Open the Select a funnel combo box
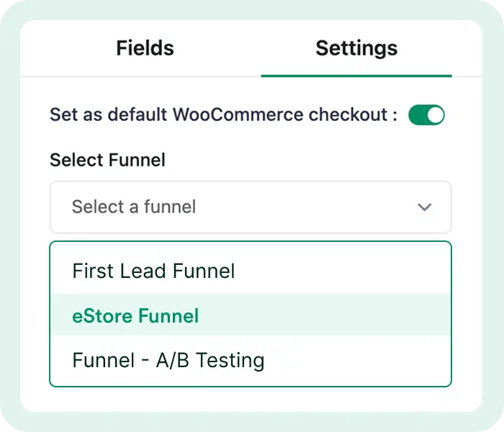 (x=250, y=207)
